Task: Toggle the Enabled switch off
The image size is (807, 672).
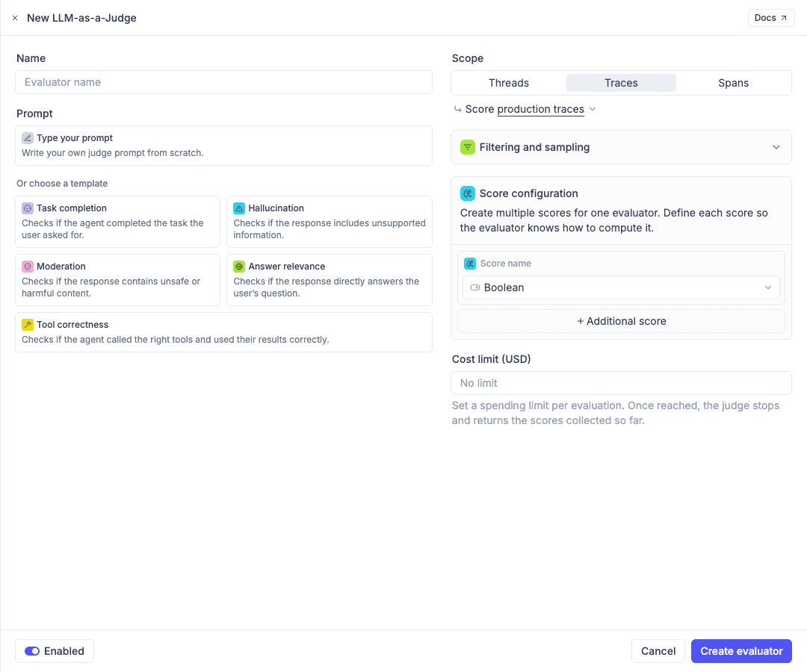Action: pyautogui.click(x=32, y=651)
